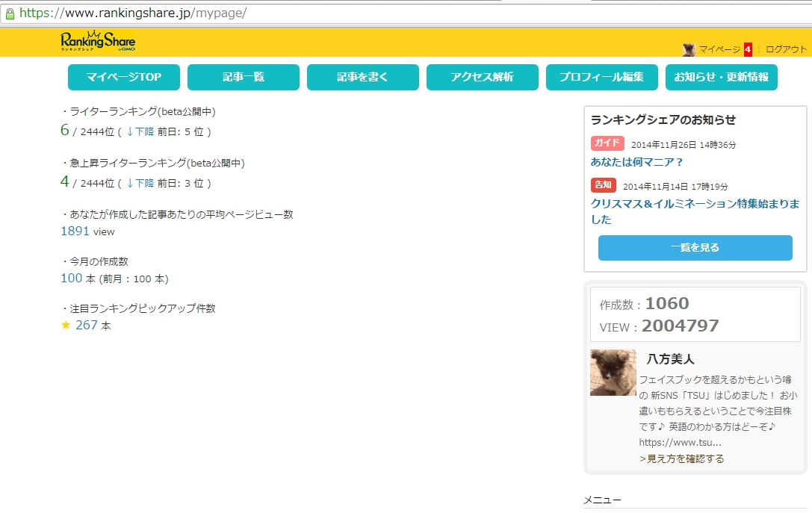Click the small cat avatar beside マイページ
Viewport: 812px width, 513px height.
click(x=689, y=49)
